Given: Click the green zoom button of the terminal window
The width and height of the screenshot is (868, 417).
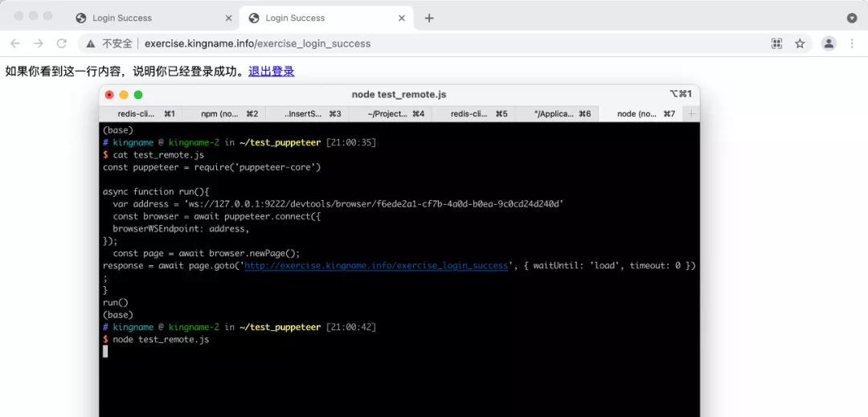Looking at the screenshot, I should pos(138,95).
